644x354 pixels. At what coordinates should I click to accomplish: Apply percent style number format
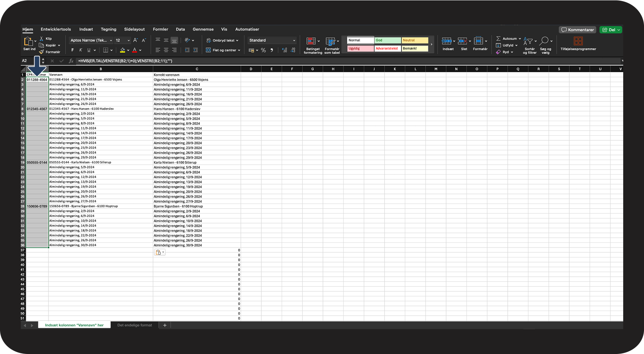click(263, 50)
